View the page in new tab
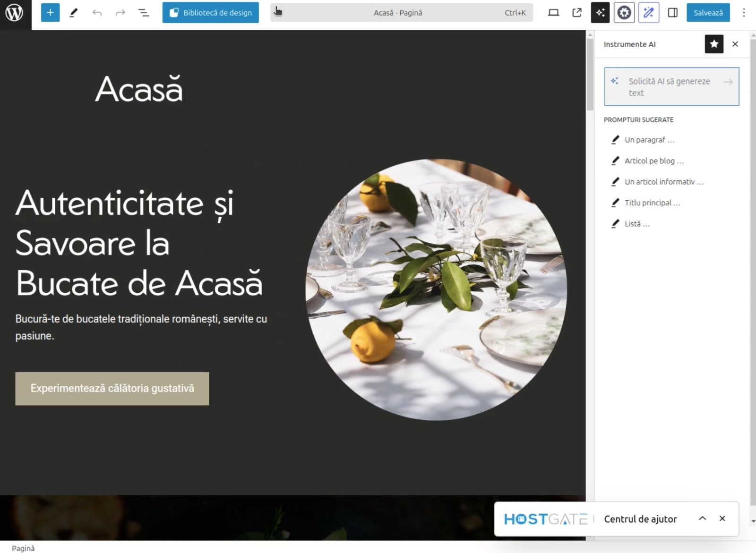Screen dimensions: 756x553 coord(577,13)
